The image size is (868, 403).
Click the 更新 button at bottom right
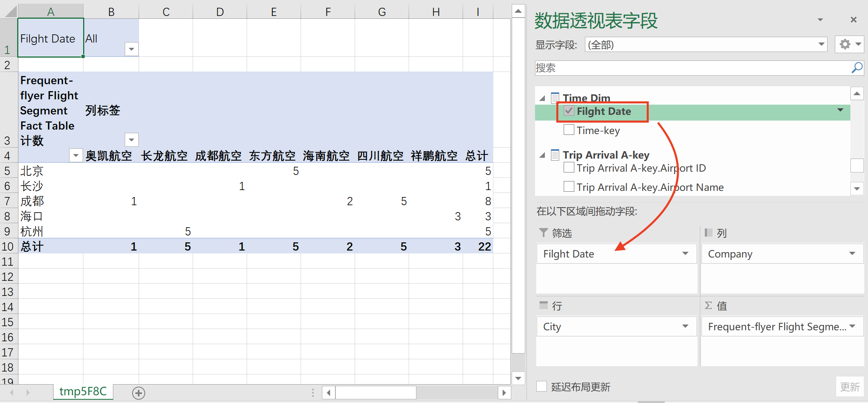click(x=850, y=387)
